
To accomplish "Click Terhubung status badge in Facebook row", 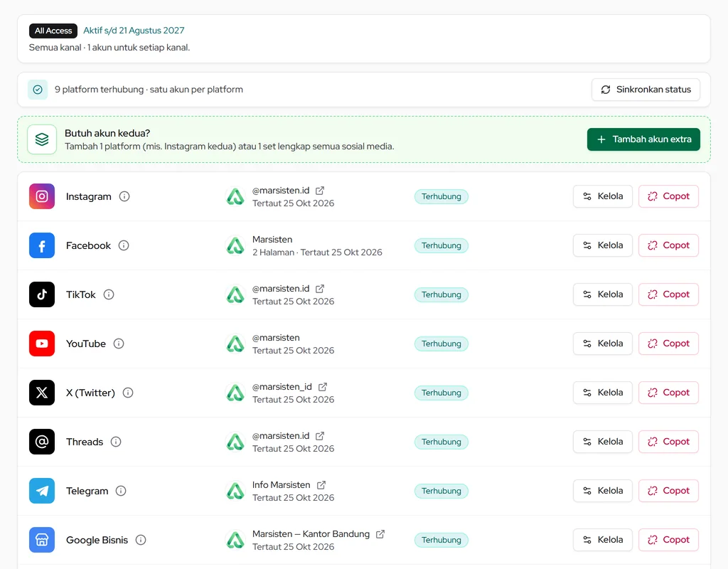I will click(x=441, y=245).
